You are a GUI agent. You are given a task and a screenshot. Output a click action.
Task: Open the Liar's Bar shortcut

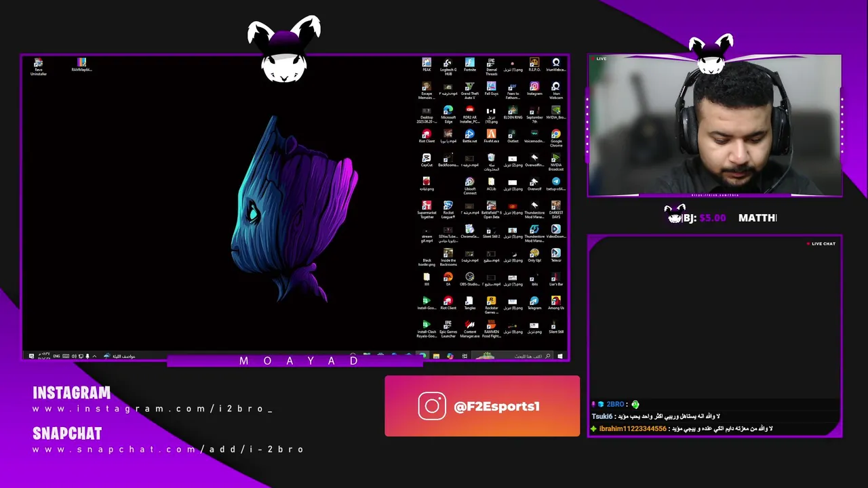(556, 278)
